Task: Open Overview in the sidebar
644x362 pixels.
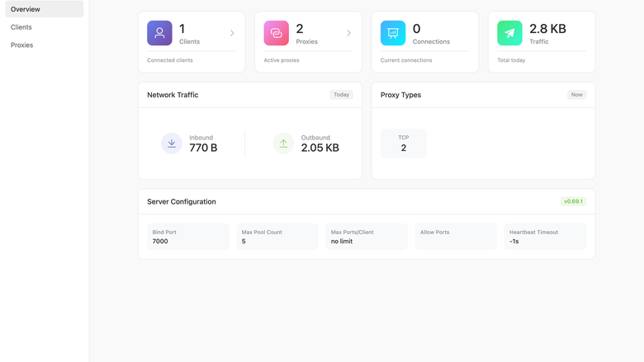Action: pos(45,9)
